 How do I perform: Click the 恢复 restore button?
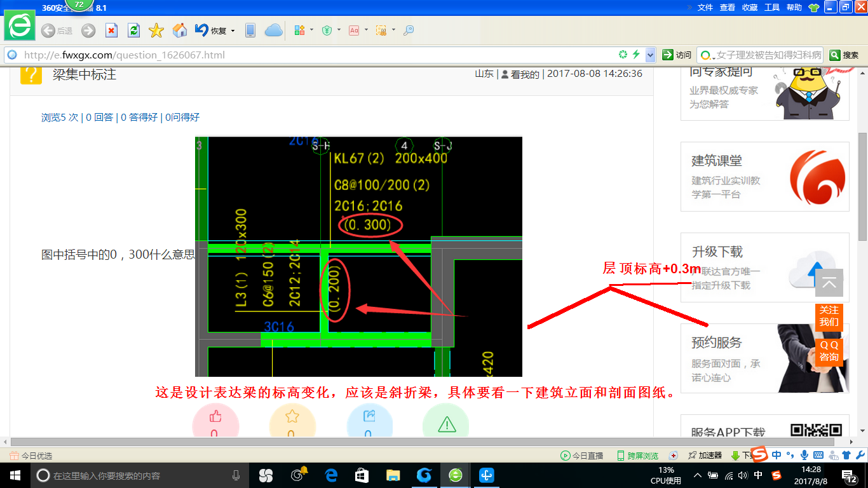pos(211,30)
